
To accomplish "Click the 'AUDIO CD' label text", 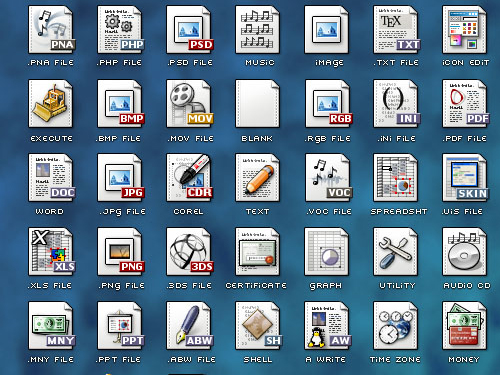I will pyautogui.click(x=467, y=286).
